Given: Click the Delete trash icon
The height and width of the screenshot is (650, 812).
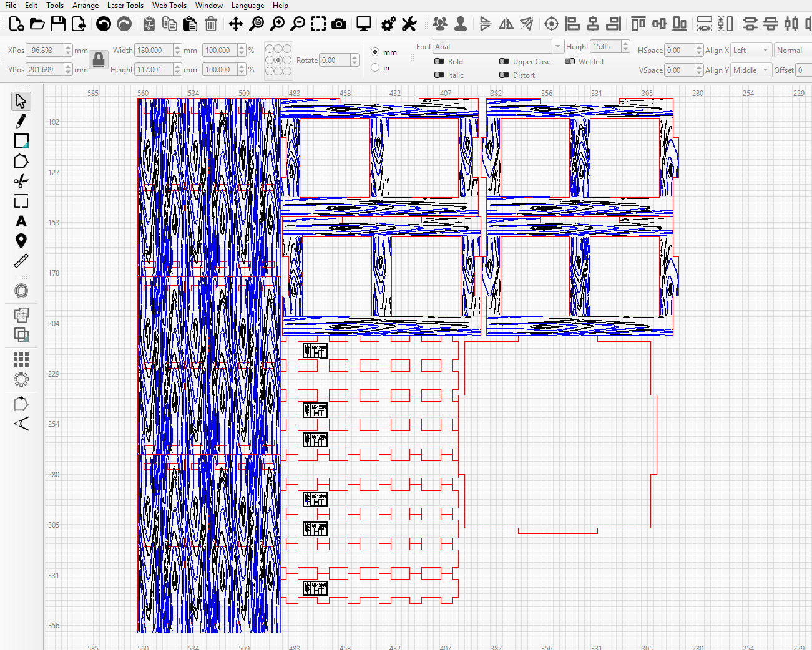Looking at the screenshot, I should click(x=211, y=24).
